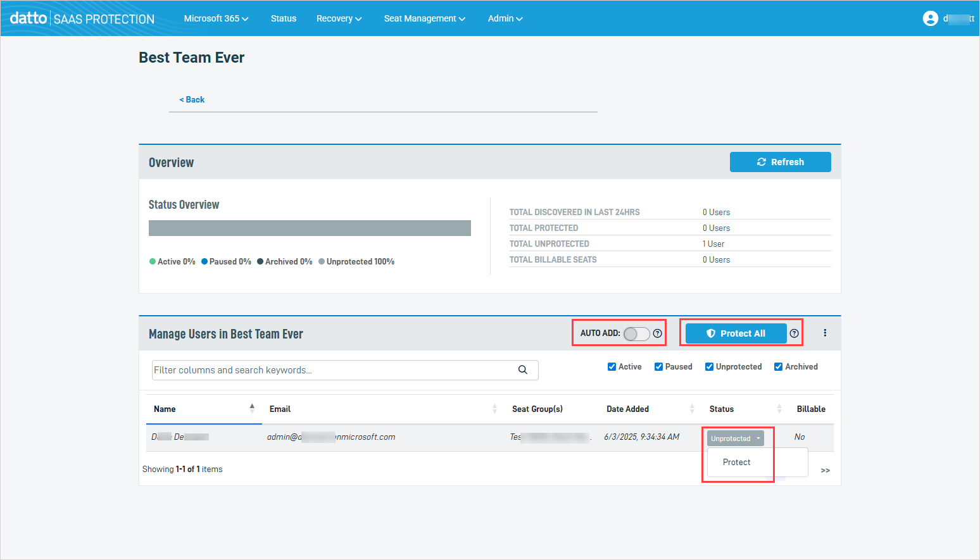Screen dimensions: 980x560
Task: Click 'Paused 0%' legend entry
Action: tap(226, 261)
